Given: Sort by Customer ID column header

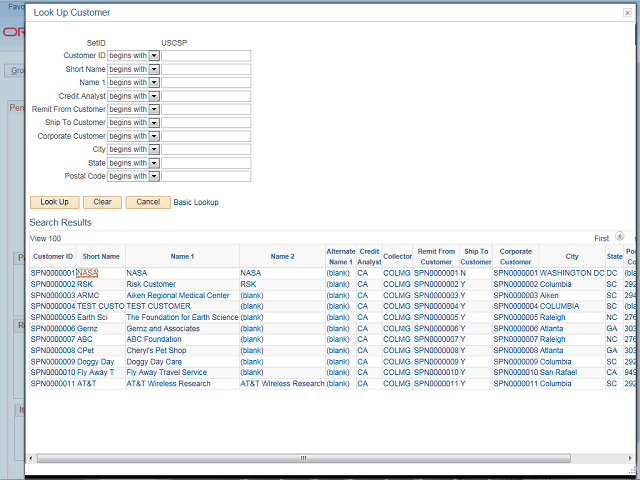Looking at the screenshot, I should click(x=53, y=257).
